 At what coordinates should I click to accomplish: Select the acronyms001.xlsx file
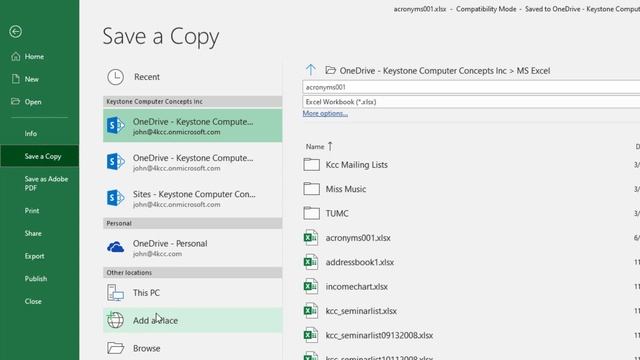358,238
